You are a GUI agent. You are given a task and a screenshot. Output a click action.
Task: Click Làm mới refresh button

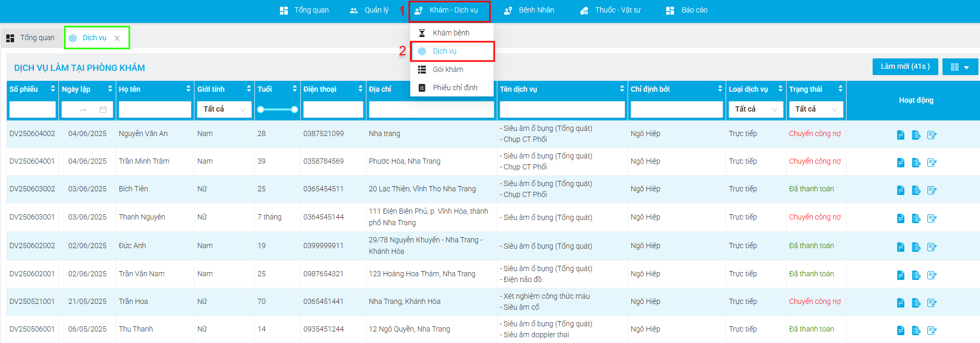905,67
